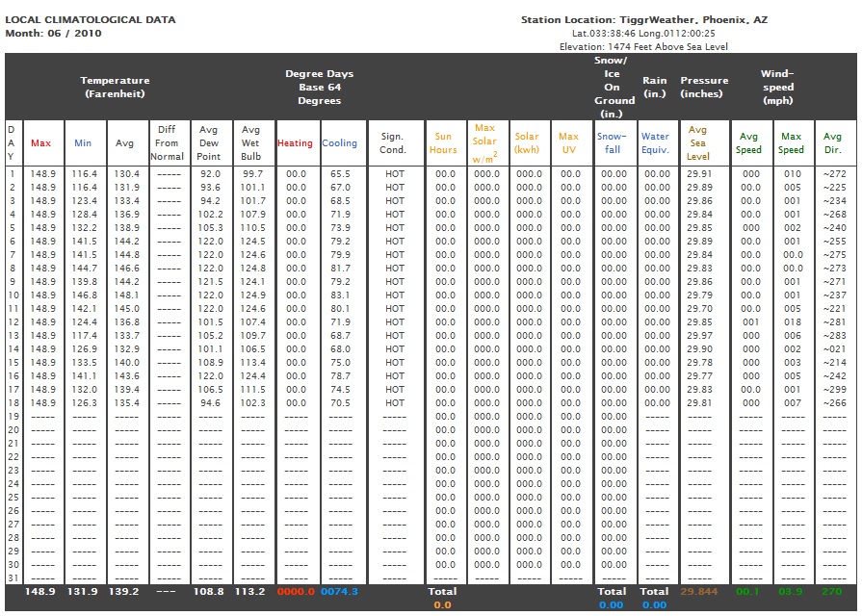Click day 10 average temperature 148.1
The height and width of the screenshot is (616, 862).
pos(127,295)
